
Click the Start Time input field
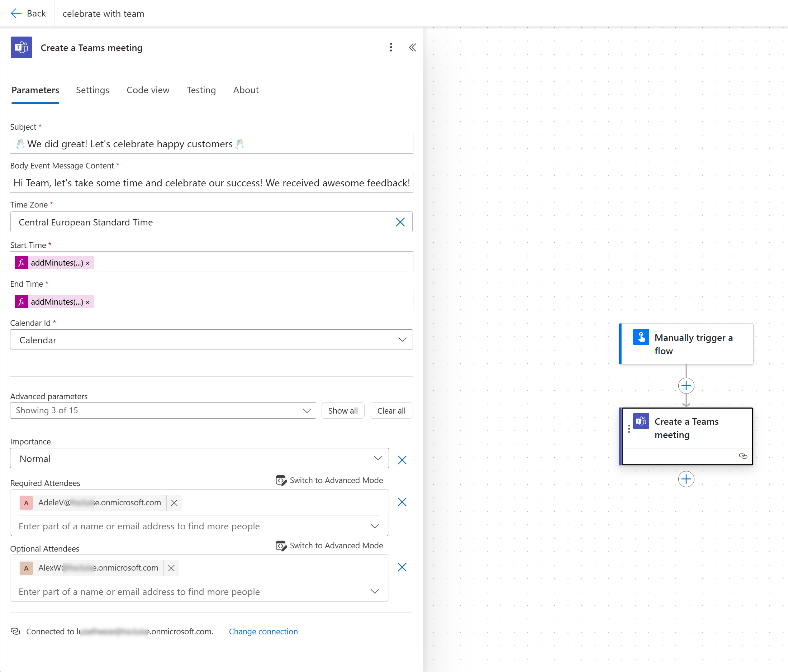tap(212, 262)
